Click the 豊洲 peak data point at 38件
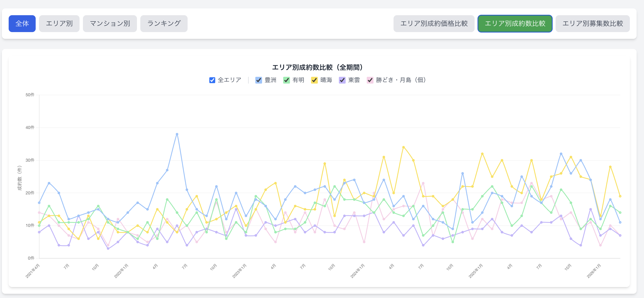 click(177, 134)
